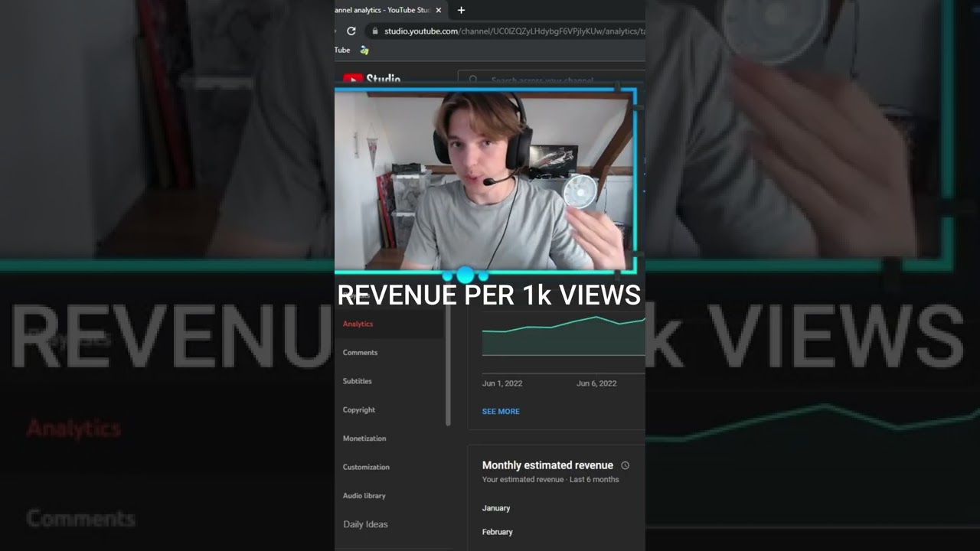Click the YouTube Studio logo
This screenshot has width=980, height=551.
point(372,80)
